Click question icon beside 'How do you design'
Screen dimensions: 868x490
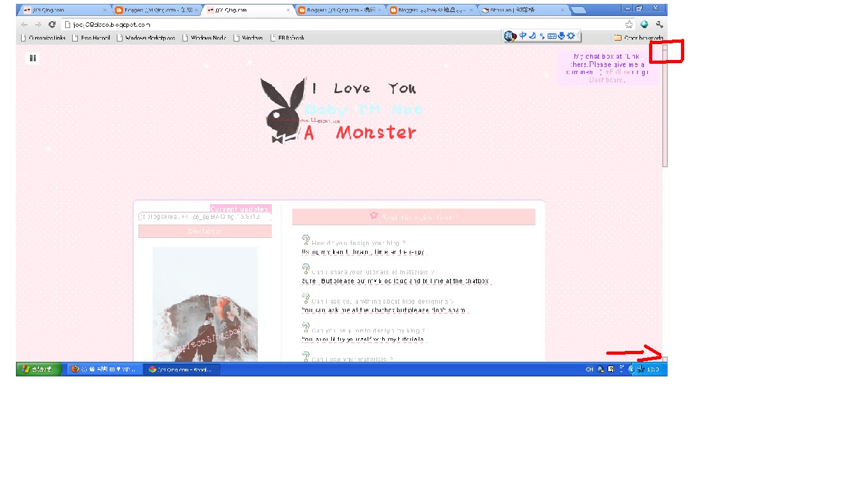(306, 240)
